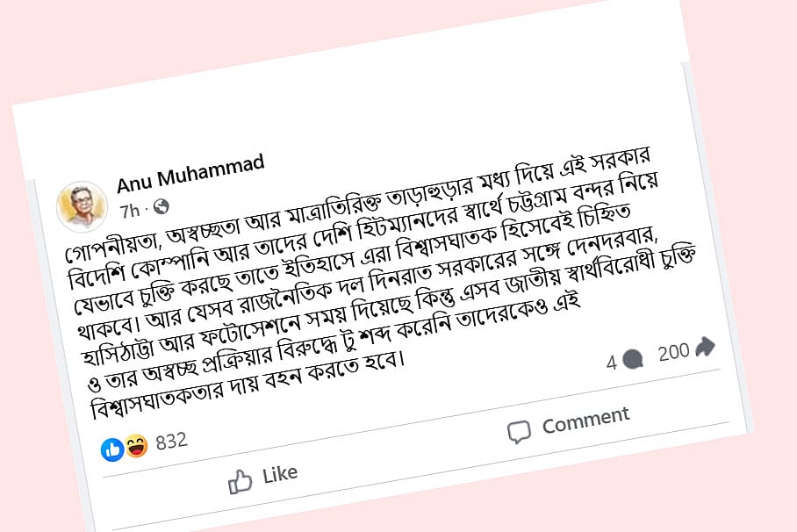This screenshot has height=532, width=797.
Task: Click the outlined thumbs-up Like icon
Action: pyautogui.click(x=241, y=479)
